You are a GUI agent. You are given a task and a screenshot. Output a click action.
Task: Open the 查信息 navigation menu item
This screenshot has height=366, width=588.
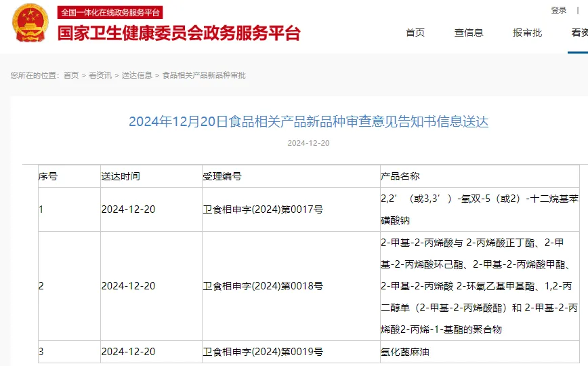coord(469,33)
